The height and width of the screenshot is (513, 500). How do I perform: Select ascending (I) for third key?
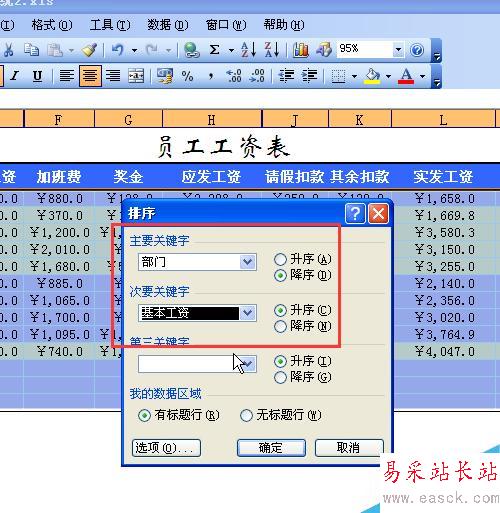(x=280, y=361)
